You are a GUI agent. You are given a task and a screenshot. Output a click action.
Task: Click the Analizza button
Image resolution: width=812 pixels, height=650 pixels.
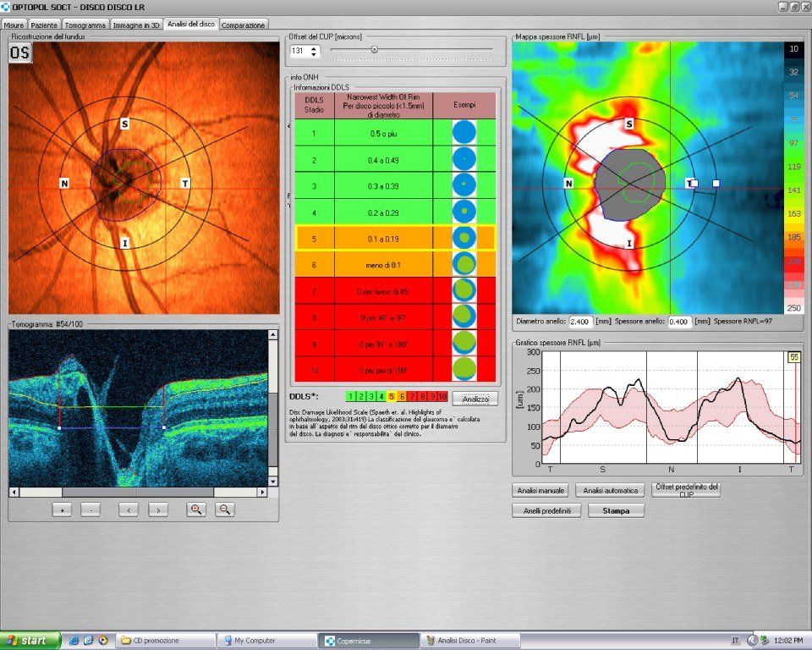[475, 397]
